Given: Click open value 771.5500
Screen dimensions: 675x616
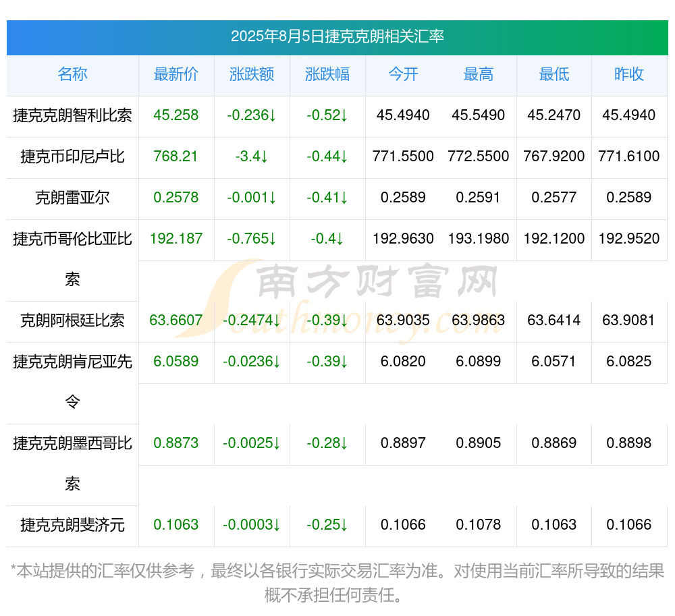Looking at the screenshot, I should (403, 156).
